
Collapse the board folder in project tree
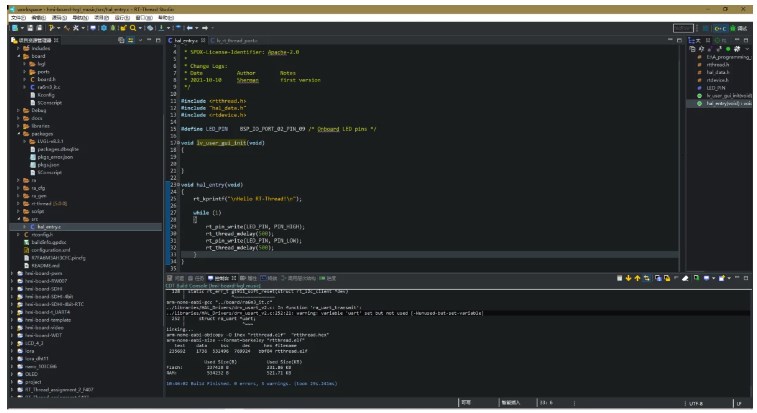tap(16, 56)
